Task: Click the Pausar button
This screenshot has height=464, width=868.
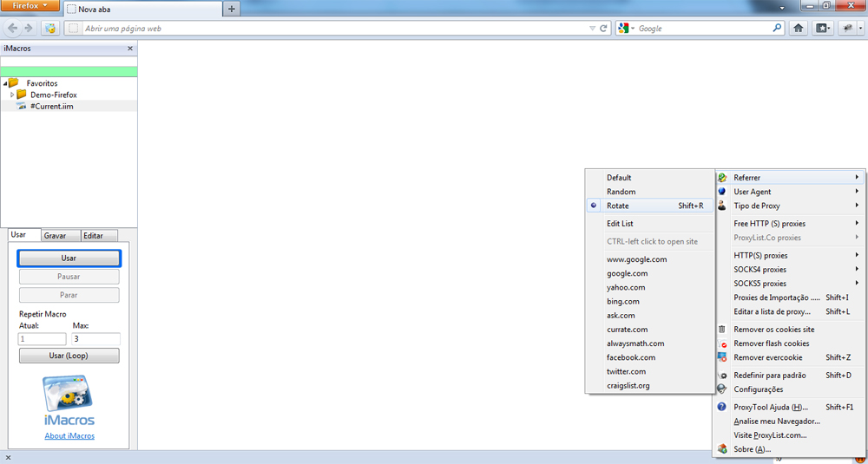Action: coord(69,277)
